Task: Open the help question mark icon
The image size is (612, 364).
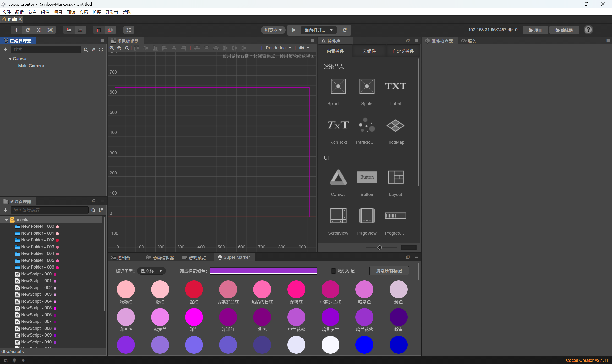Action: point(588,30)
